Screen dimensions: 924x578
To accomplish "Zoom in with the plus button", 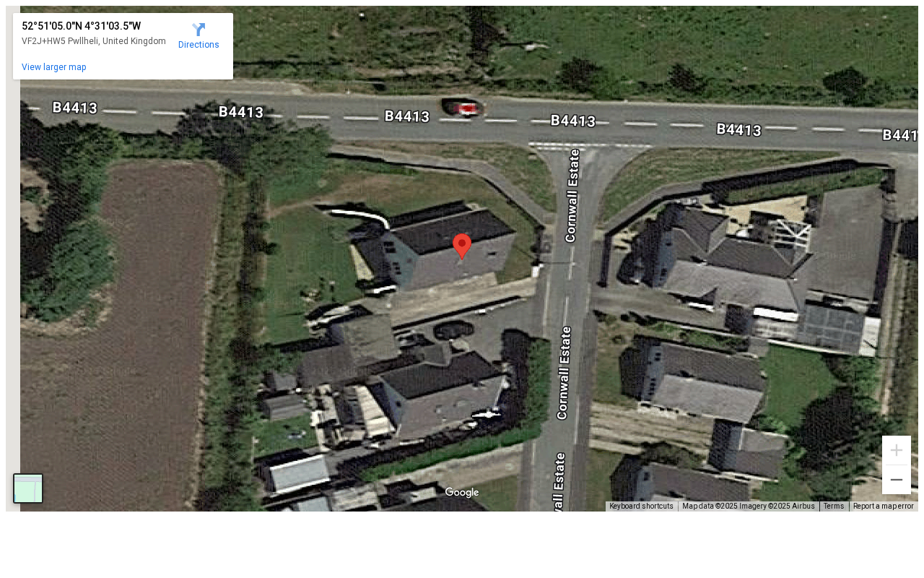I will pyautogui.click(x=897, y=450).
